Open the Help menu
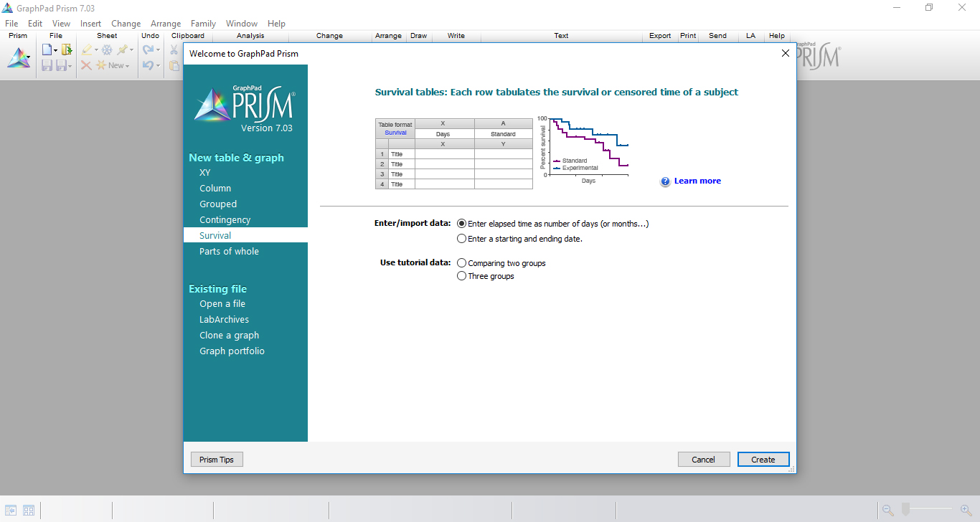The image size is (980, 522). pyautogui.click(x=276, y=24)
